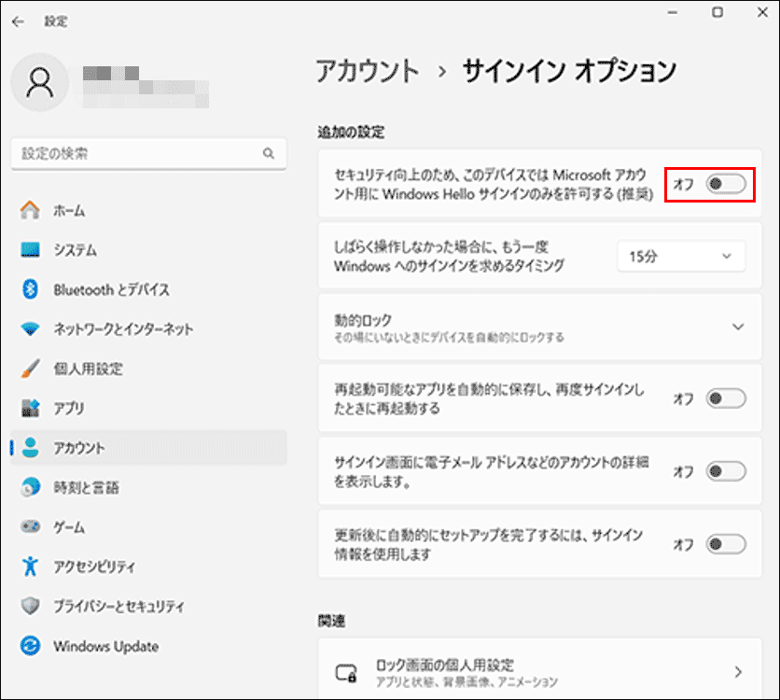Image resolution: width=780 pixels, height=700 pixels.
Task: Open Windows Update category
Action: [148, 646]
